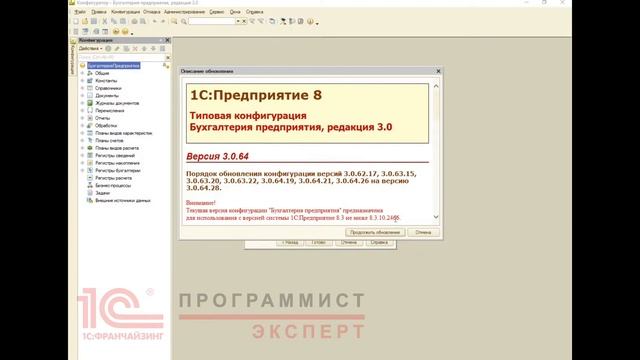Click the Paste toolbar icon
Image resolution: width=640 pixels, height=360 pixels.
coord(122,21)
